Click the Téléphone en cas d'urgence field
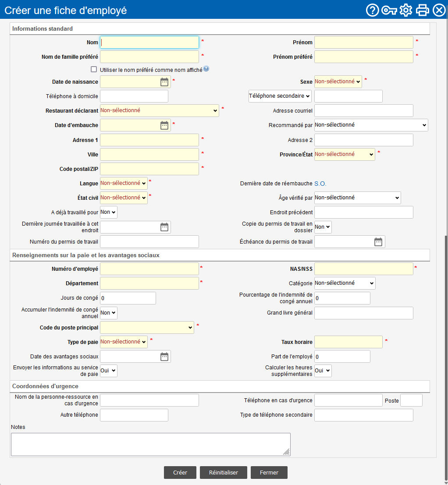Image resolution: width=448 pixels, height=485 pixels. [348, 400]
